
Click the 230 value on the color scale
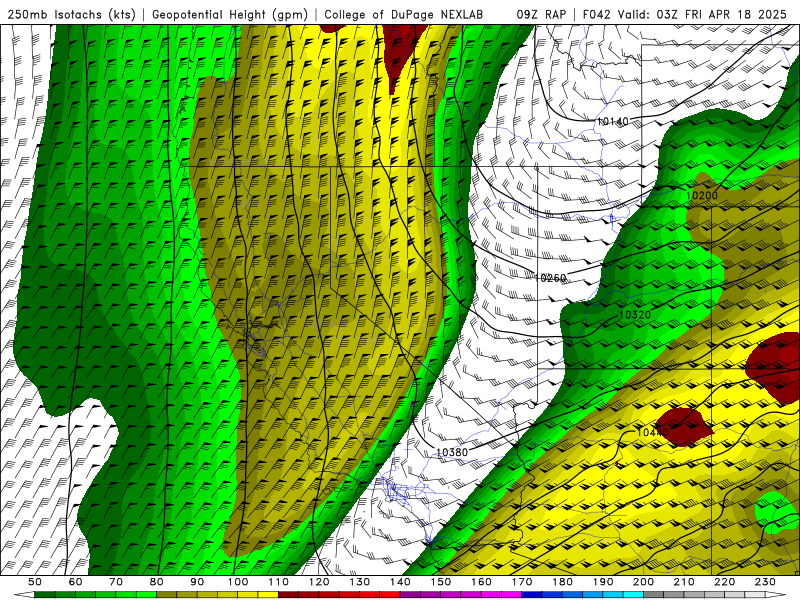(x=765, y=582)
